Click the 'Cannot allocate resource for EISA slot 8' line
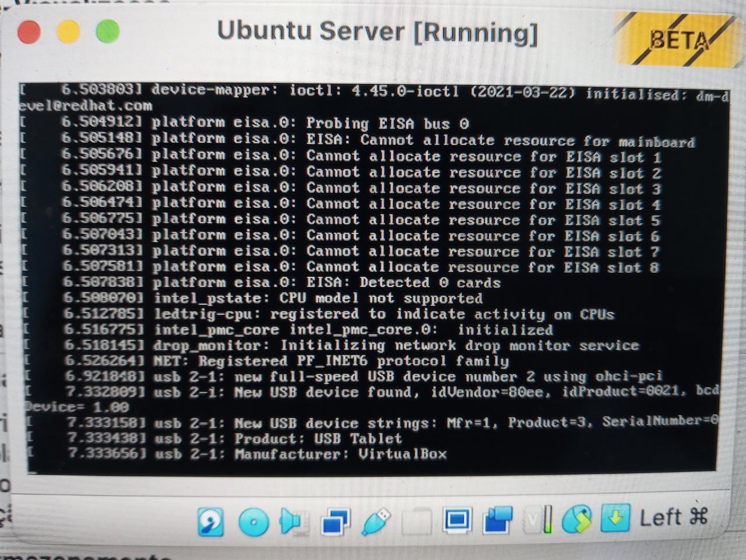This screenshot has width=746, height=560. pos(340,267)
